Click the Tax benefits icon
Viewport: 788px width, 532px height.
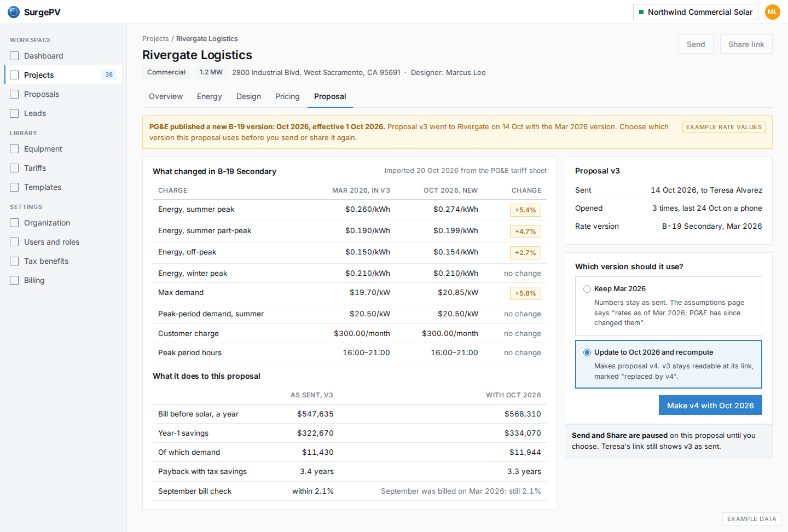[14, 261]
